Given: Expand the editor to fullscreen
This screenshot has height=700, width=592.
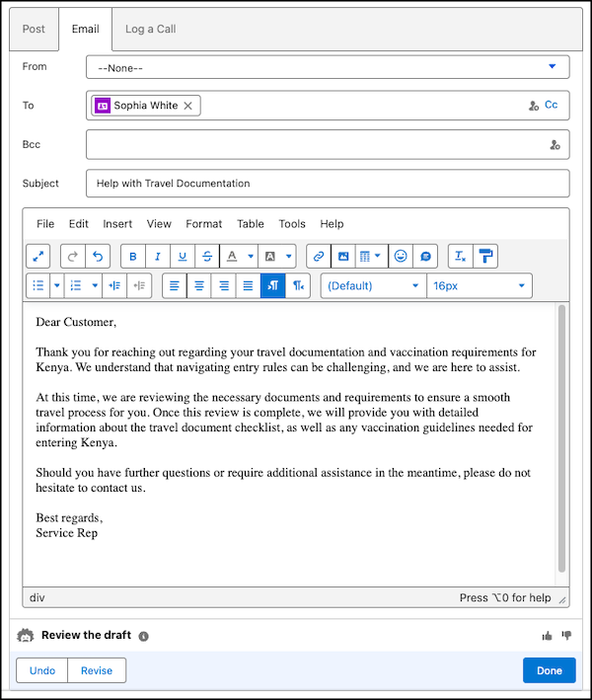Looking at the screenshot, I should [37, 257].
